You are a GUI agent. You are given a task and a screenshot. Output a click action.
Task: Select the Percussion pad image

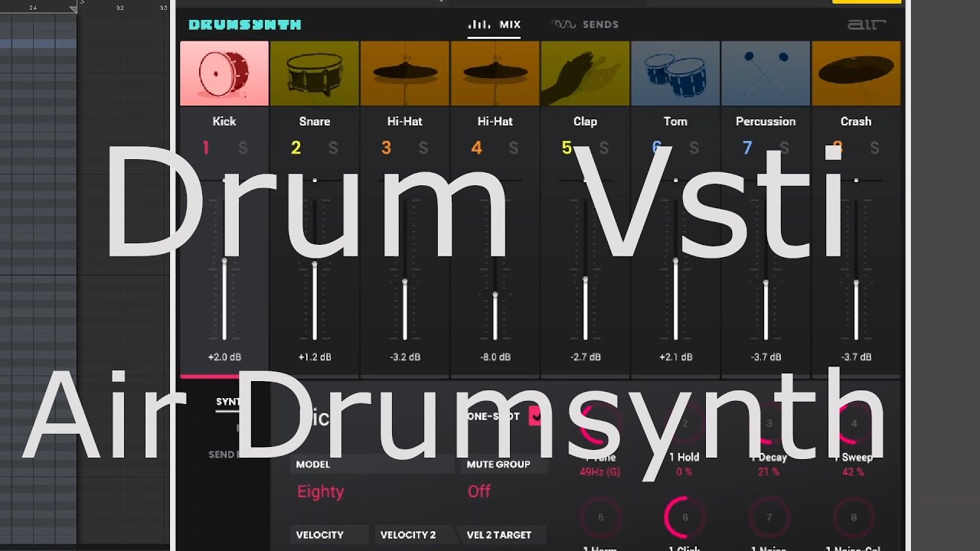pyautogui.click(x=766, y=73)
